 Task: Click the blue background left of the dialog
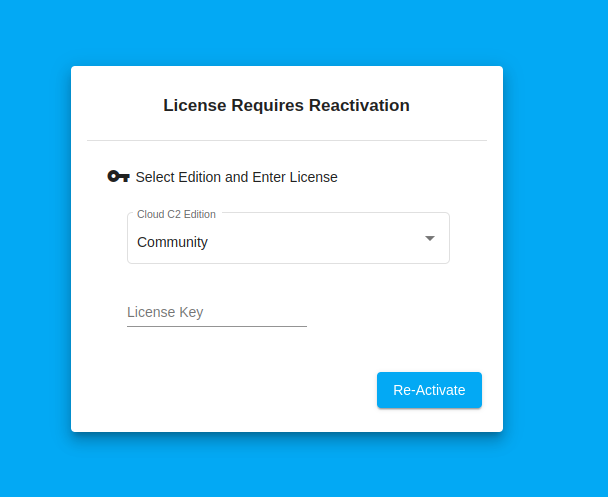point(35,250)
